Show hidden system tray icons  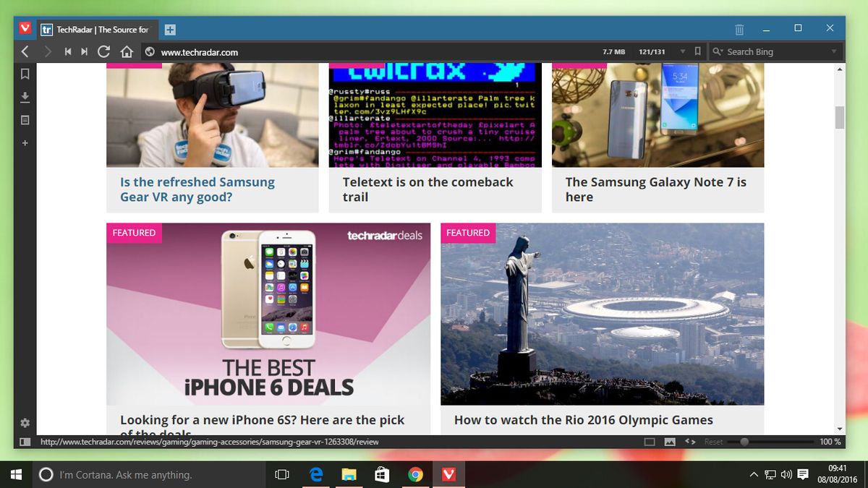[x=754, y=475]
